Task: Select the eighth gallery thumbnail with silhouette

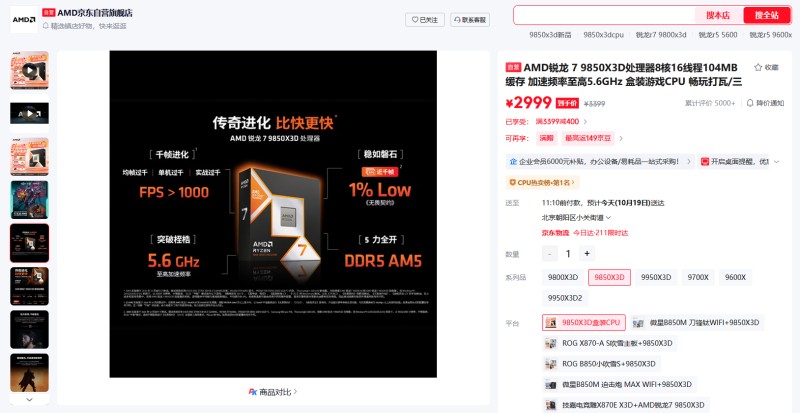Action: [x=30, y=373]
